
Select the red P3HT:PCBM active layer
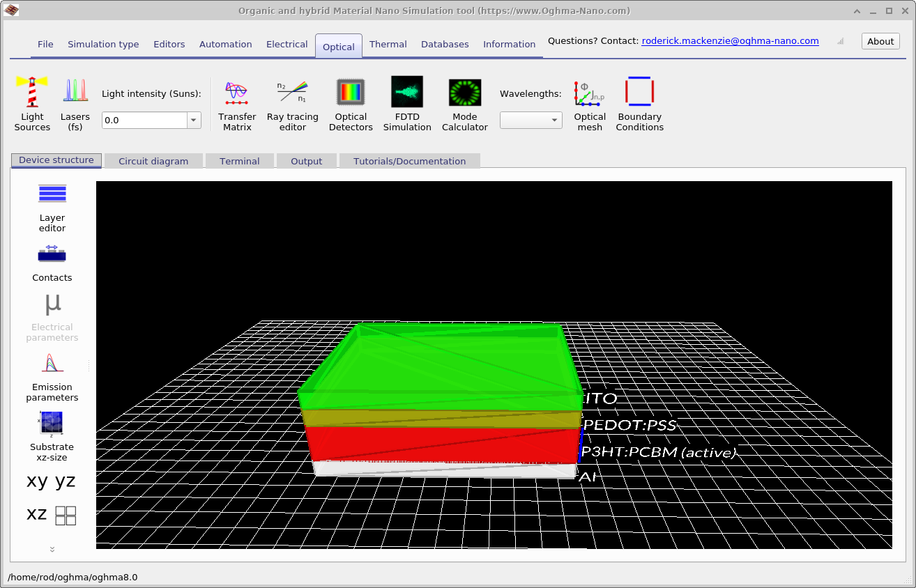(443, 444)
